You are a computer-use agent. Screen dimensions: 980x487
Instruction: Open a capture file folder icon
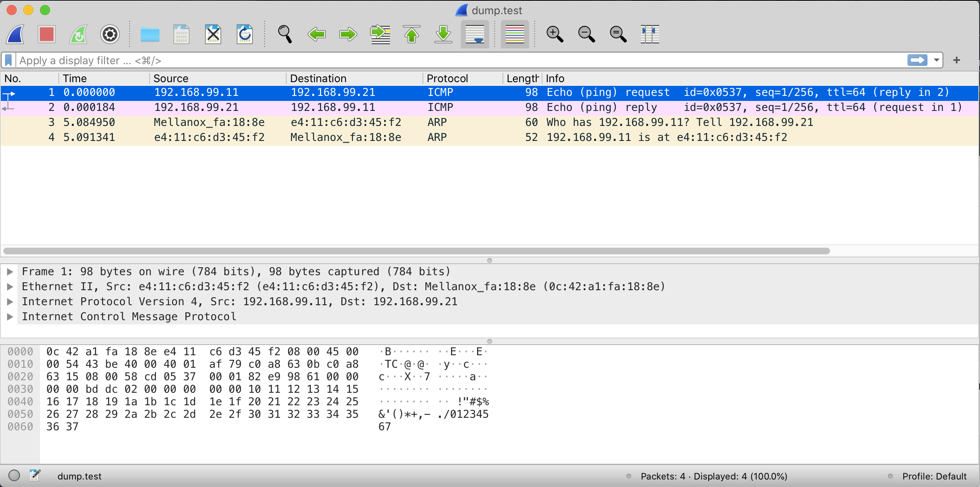point(150,34)
